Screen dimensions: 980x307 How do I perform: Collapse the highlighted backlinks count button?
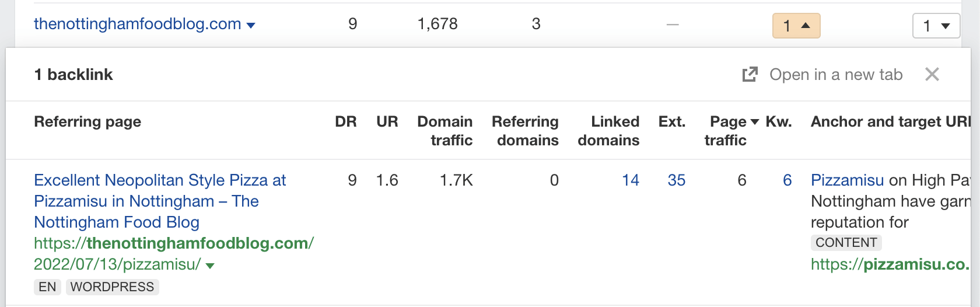796,26
